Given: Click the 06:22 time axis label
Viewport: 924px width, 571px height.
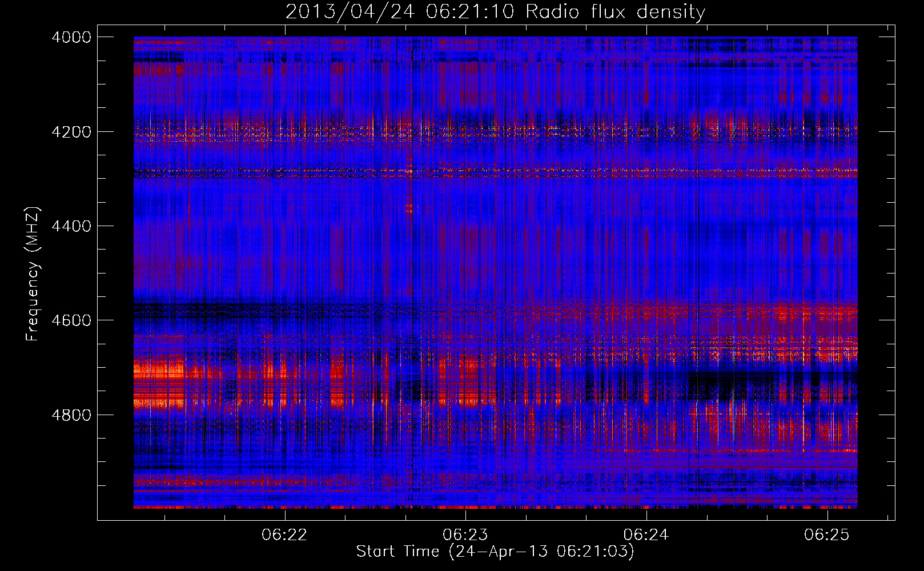Looking at the screenshot, I should [x=284, y=535].
